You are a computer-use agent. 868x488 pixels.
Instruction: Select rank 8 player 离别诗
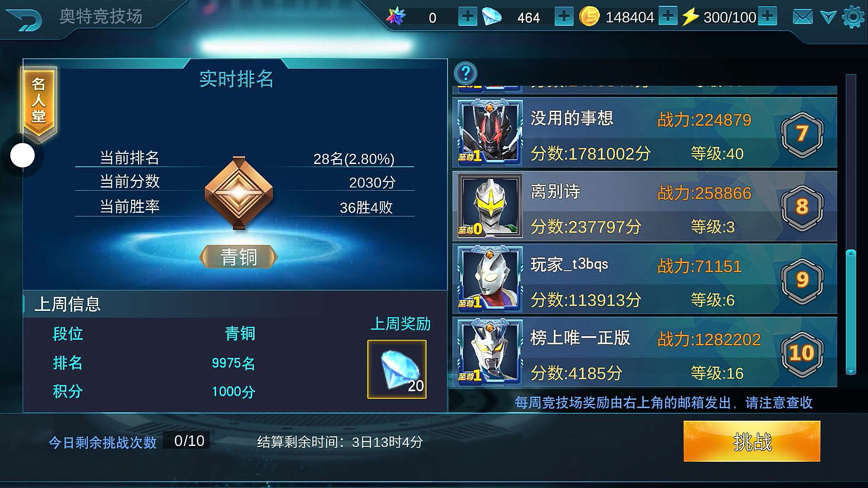coord(645,206)
